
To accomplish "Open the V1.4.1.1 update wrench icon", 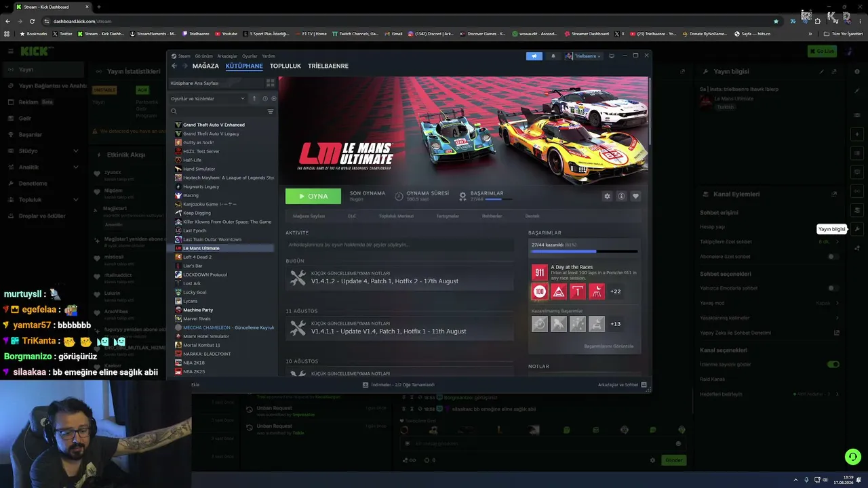I will point(298,328).
